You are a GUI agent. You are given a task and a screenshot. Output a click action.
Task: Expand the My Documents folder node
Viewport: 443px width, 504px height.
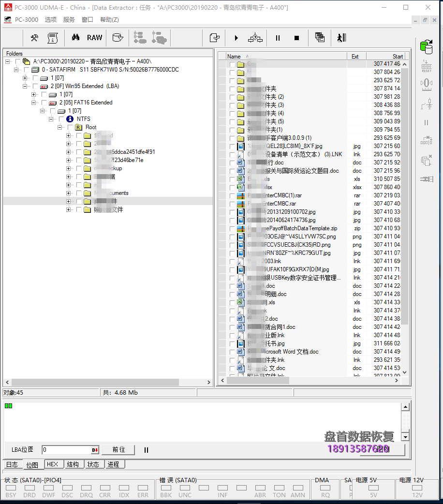[x=69, y=193]
